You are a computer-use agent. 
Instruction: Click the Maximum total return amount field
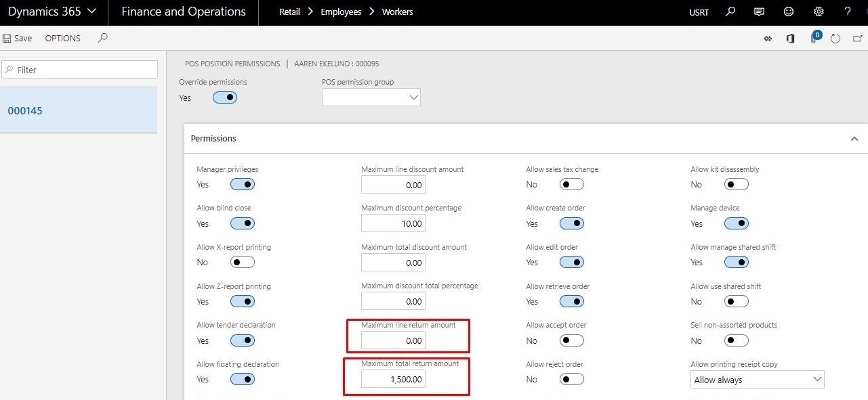[x=393, y=380]
